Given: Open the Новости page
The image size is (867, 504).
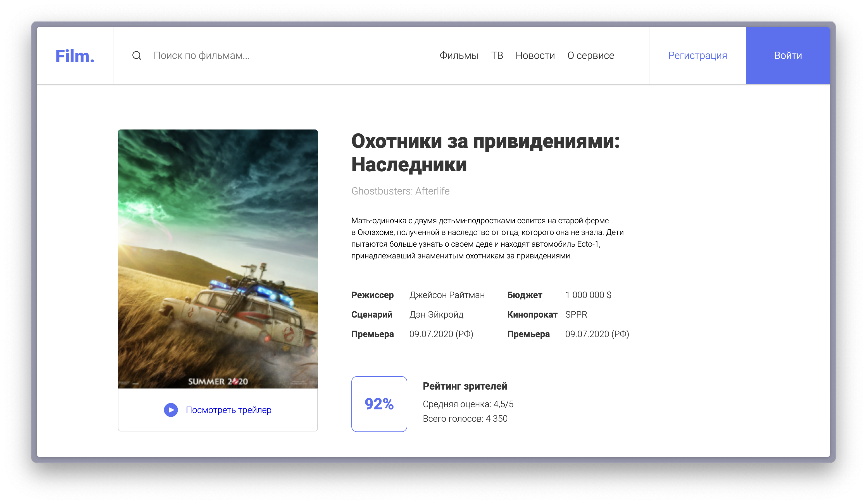Looking at the screenshot, I should click(535, 55).
